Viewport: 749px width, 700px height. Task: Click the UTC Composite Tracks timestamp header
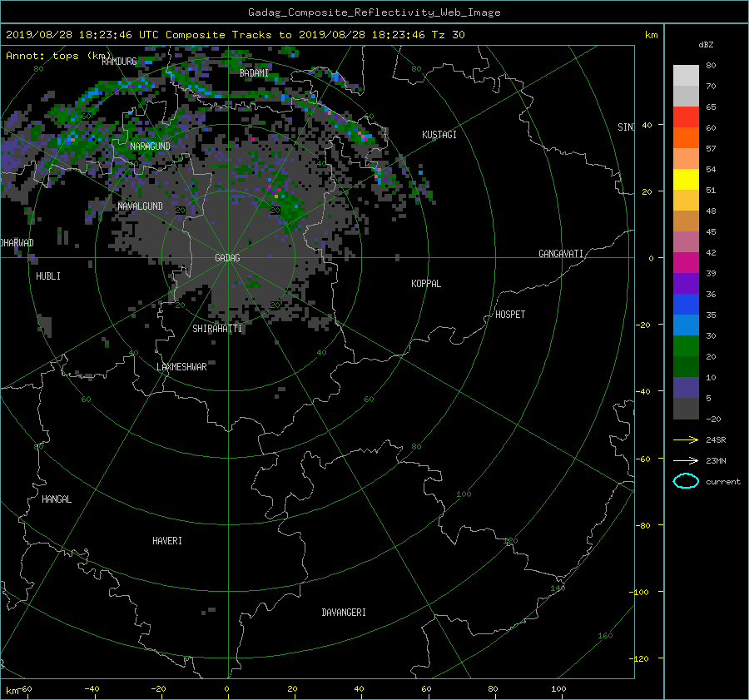235,34
